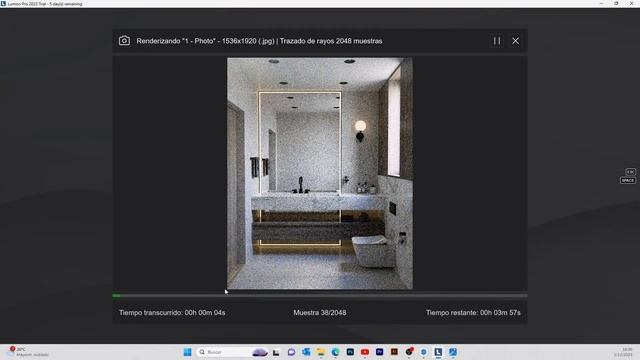
Task: Open File Explorer from the taskbar
Action: tap(321, 352)
